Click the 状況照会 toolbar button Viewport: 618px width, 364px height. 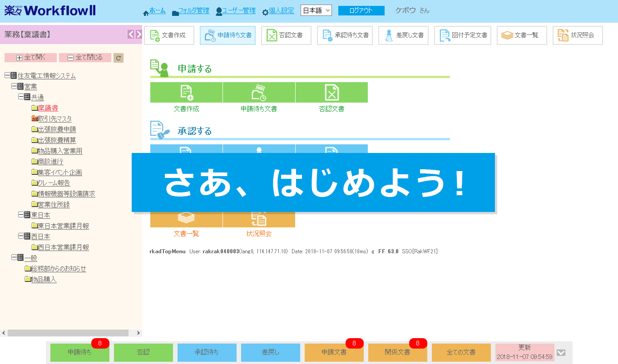click(x=578, y=35)
